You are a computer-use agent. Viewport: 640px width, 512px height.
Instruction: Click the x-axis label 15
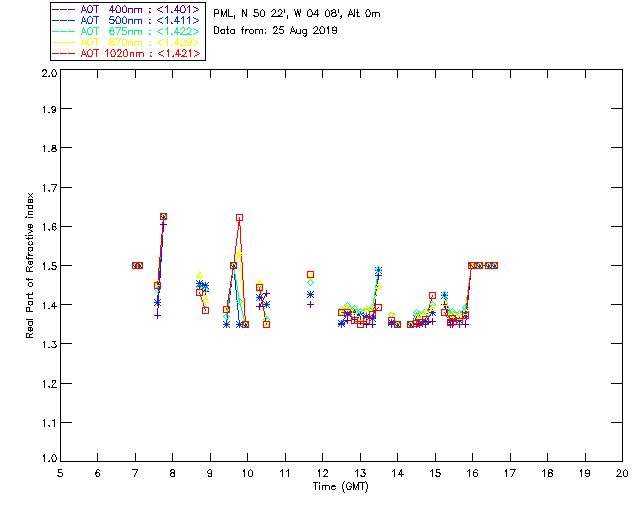click(435, 473)
